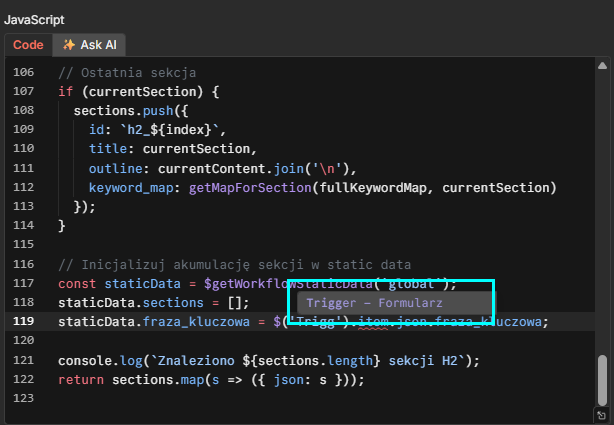Click the closing '});' on line 113
Viewport: 614px width, 425px height.
click(85, 206)
